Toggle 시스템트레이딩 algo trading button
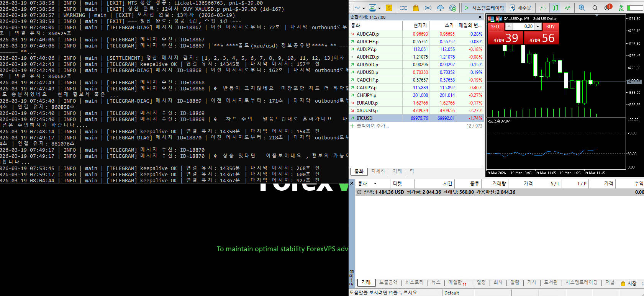Viewport: 644px width, 296px height. [x=484, y=8]
